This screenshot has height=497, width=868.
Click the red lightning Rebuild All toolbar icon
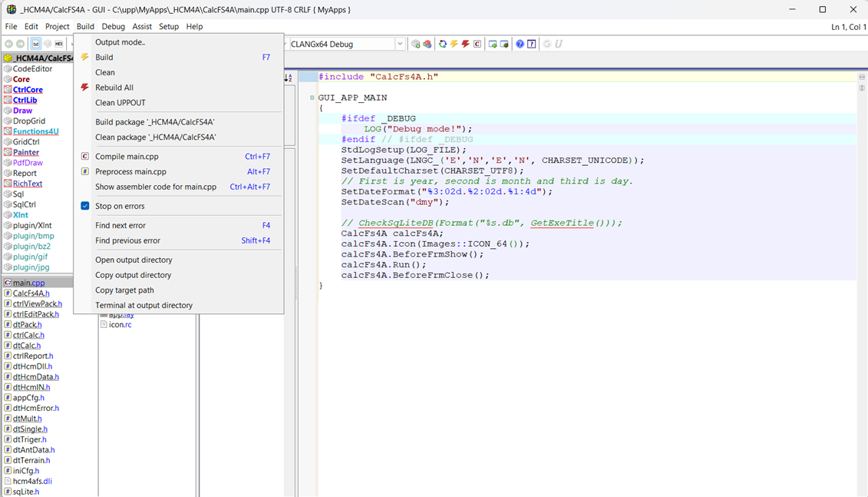coord(465,44)
